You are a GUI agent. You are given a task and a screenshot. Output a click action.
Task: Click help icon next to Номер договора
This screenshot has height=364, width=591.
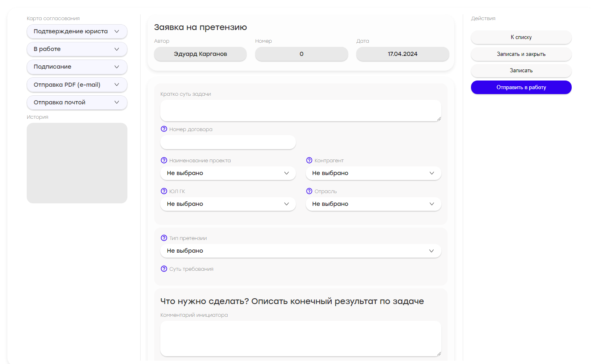164,129
